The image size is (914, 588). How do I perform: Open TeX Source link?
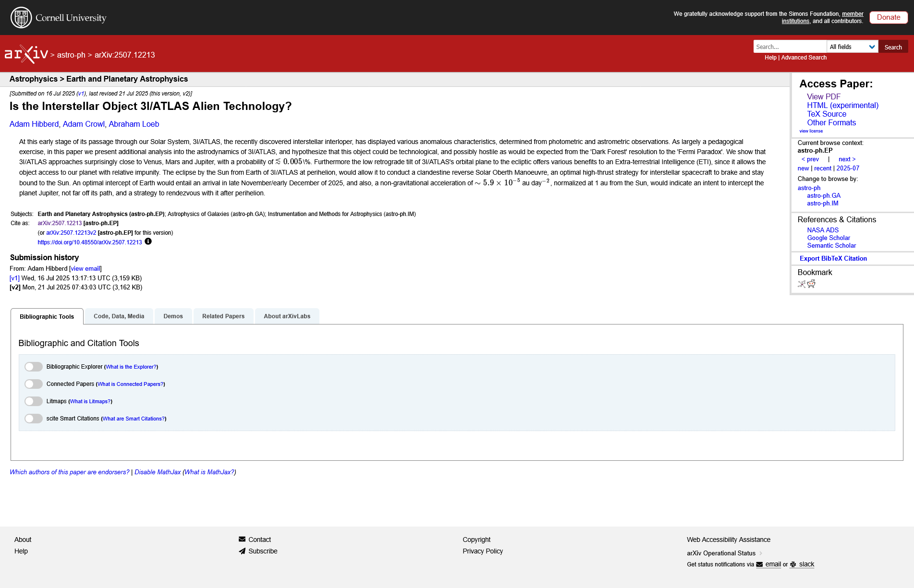(827, 114)
